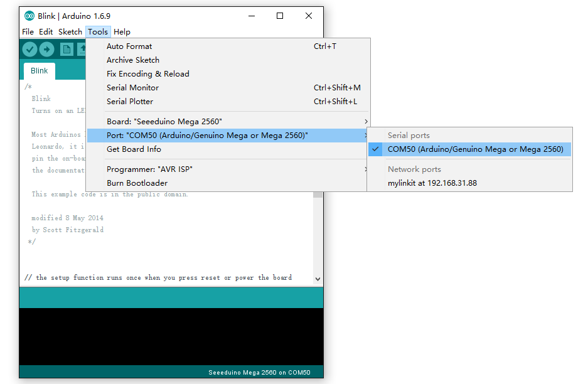Choose mylinkit network port at 192.168.31.88
588x384 pixels.
432,183
